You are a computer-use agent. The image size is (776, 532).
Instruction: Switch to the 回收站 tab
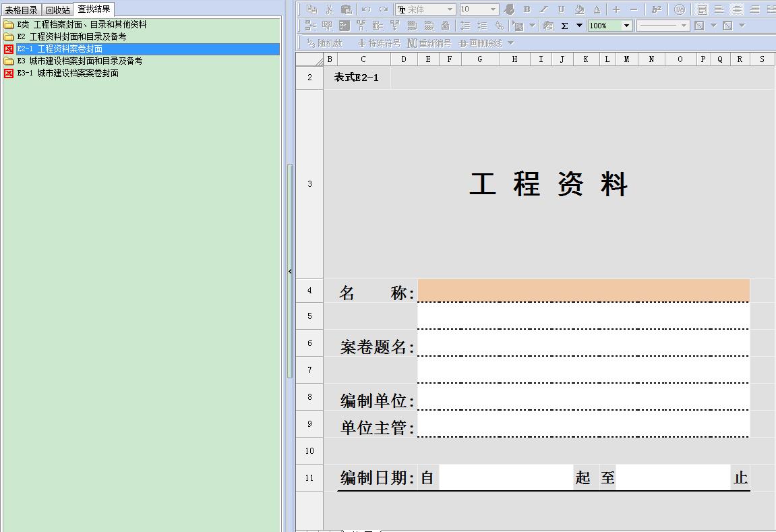(x=58, y=10)
